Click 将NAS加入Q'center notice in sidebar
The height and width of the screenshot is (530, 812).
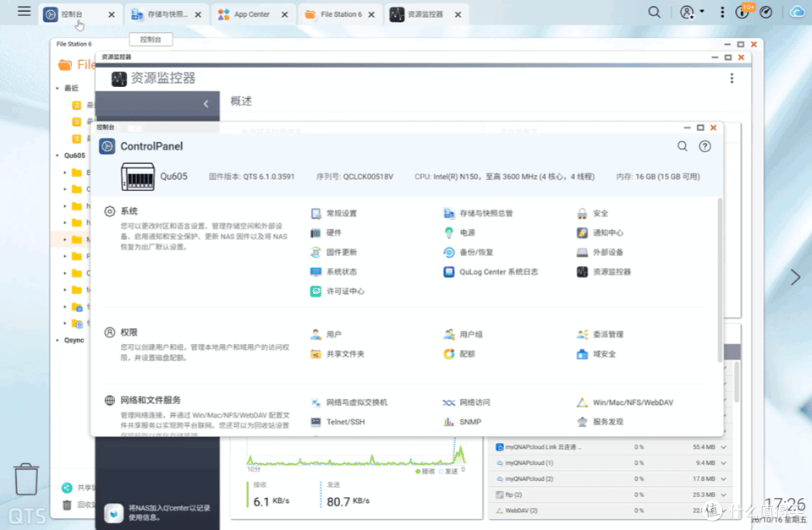tap(159, 512)
